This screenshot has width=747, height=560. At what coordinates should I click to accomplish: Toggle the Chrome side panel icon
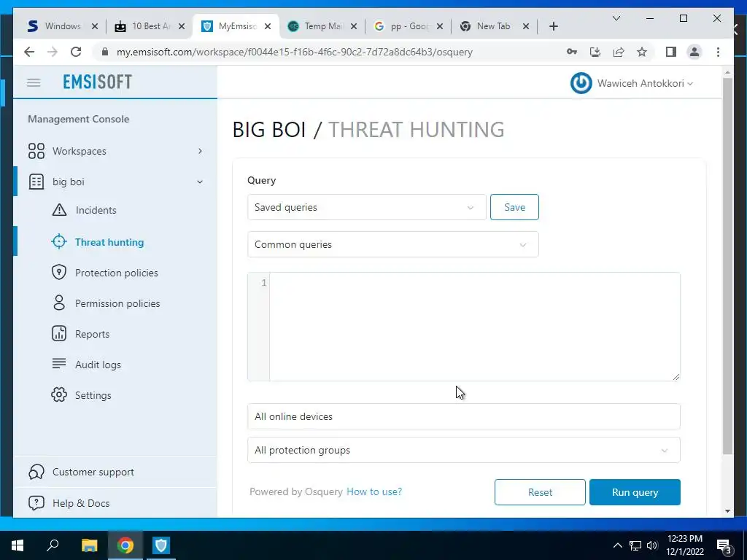(671, 52)
